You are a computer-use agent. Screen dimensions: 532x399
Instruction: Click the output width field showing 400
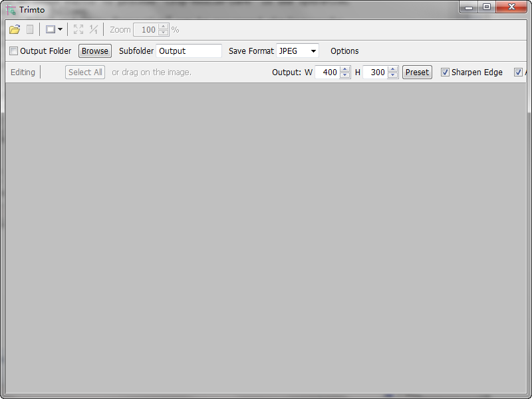[x=327, y=72]
